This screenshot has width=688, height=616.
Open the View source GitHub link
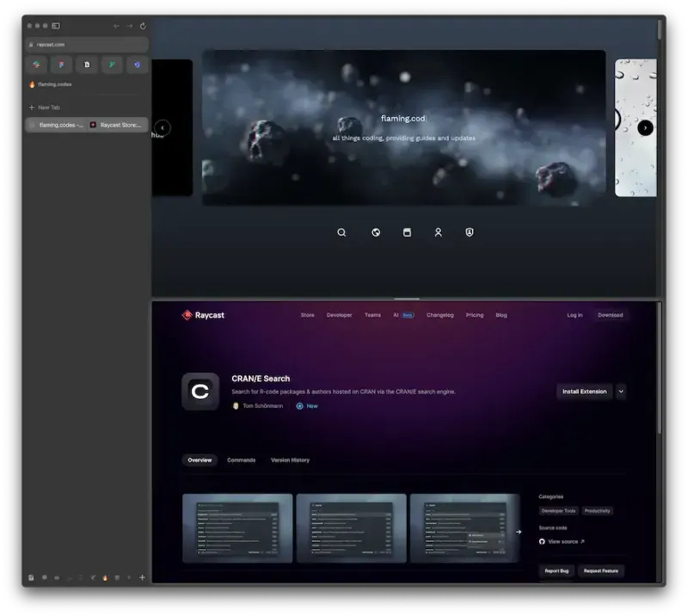[x=562, y=542]
